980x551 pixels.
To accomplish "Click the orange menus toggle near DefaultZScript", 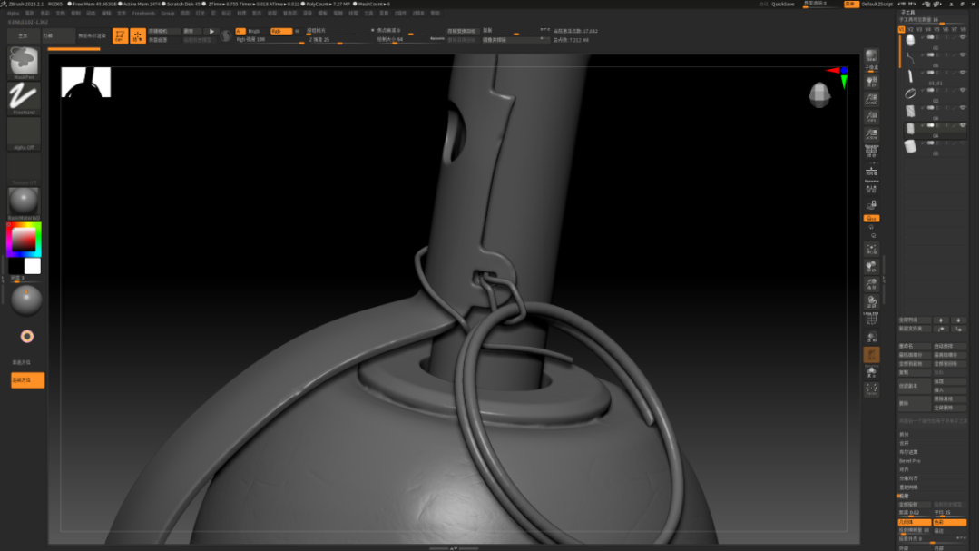I will pos(850,5).
